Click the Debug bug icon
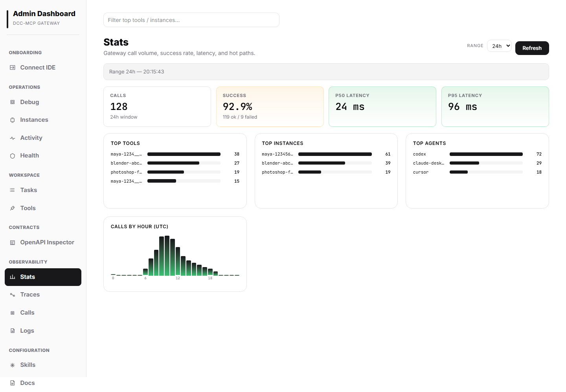This screenshot has width=566, height=392. (x=13, y=102)
